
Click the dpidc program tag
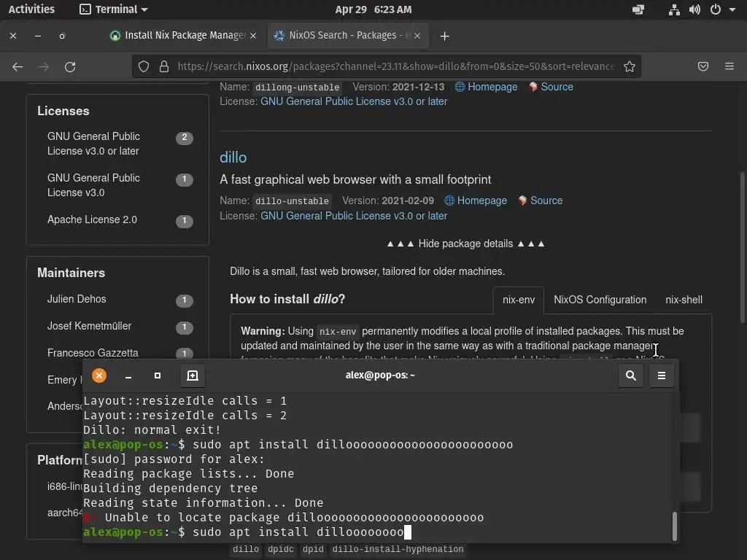click(x=281, y=550)
